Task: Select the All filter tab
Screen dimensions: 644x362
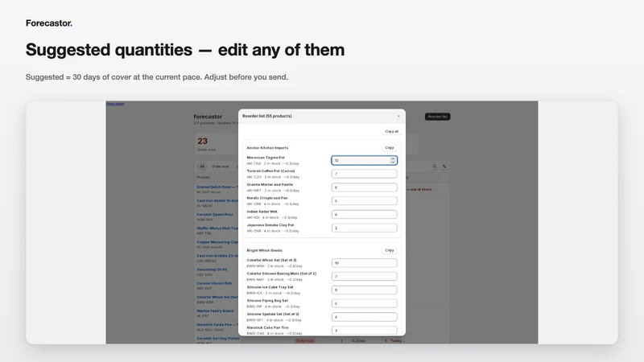Action: (x=202, y=167)
